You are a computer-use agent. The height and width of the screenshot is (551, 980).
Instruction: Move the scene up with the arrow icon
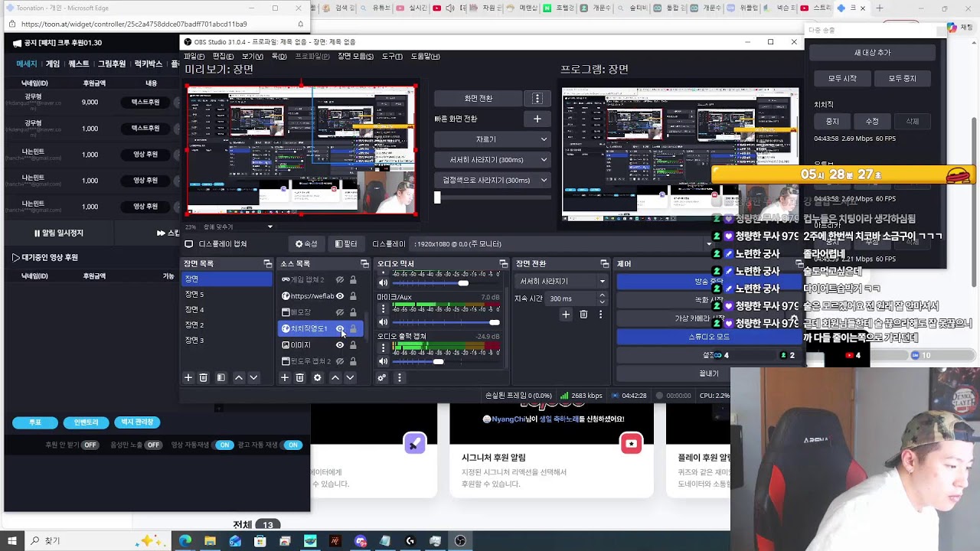click(x=239, y=377)
